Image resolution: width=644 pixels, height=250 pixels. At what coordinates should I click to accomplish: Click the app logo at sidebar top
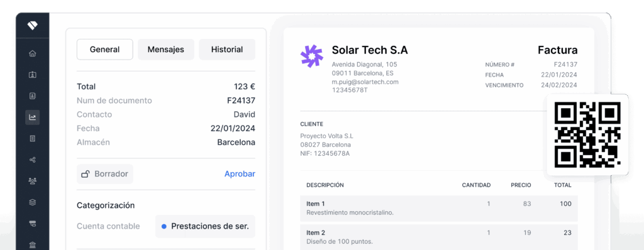33,26
